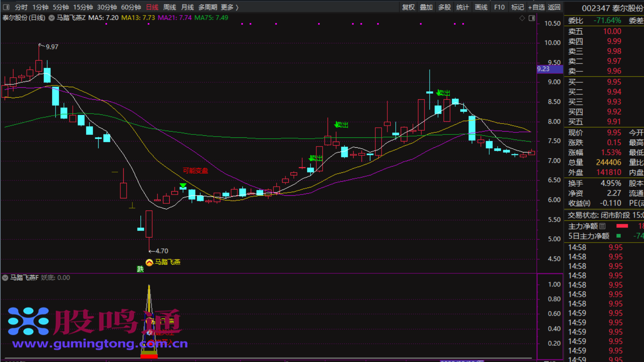Click the green 跌 marker below the chart
644x362 pixels.
click(x=140, y=269)
